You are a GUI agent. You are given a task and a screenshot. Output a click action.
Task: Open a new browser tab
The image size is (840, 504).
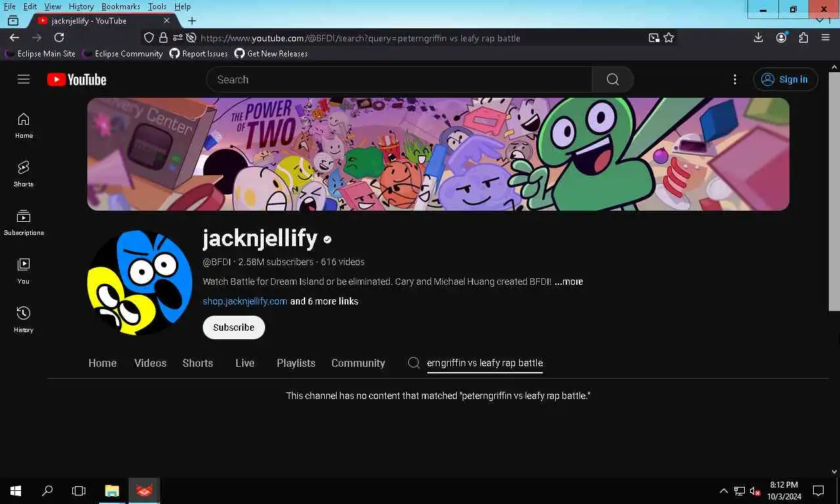192,20
